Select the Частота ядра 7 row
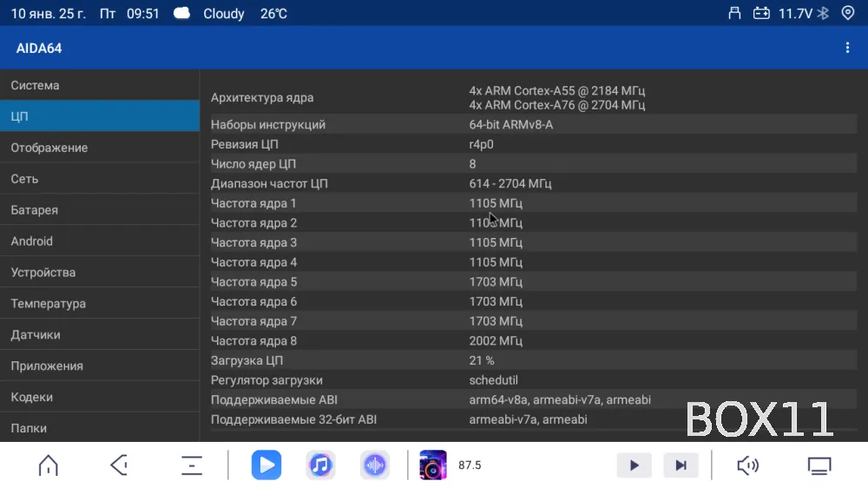868x488 pixels. pyautogui.click(x=534, y=321)
